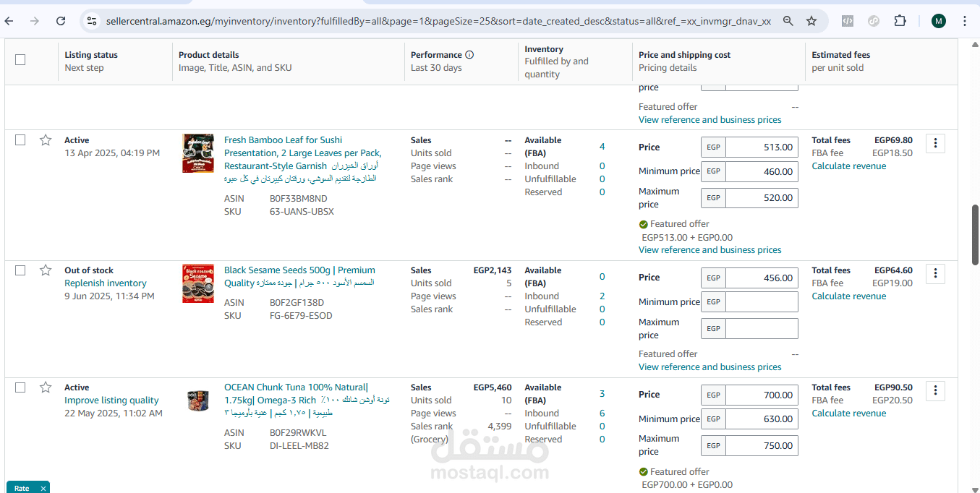
Task: Reload the Seller Central page
Action: point(61,21)
